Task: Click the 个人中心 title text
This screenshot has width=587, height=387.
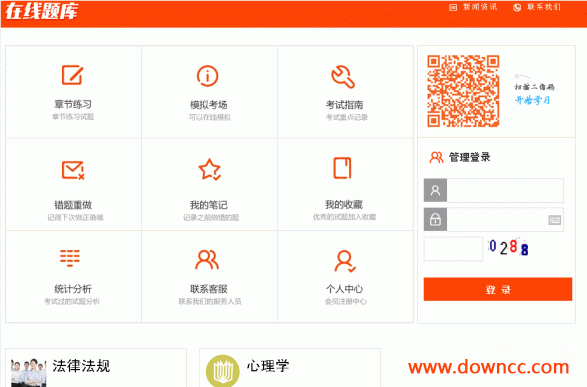Action: pyautogui.click(x=344, y=289)
